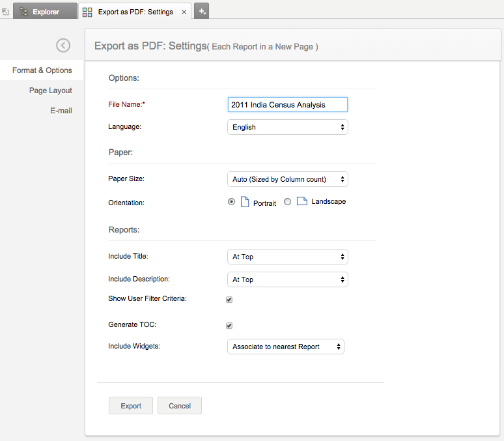504x441 pixels.
Task: Click the dashboard grid icon on the export tab
Action: point(87,12)
